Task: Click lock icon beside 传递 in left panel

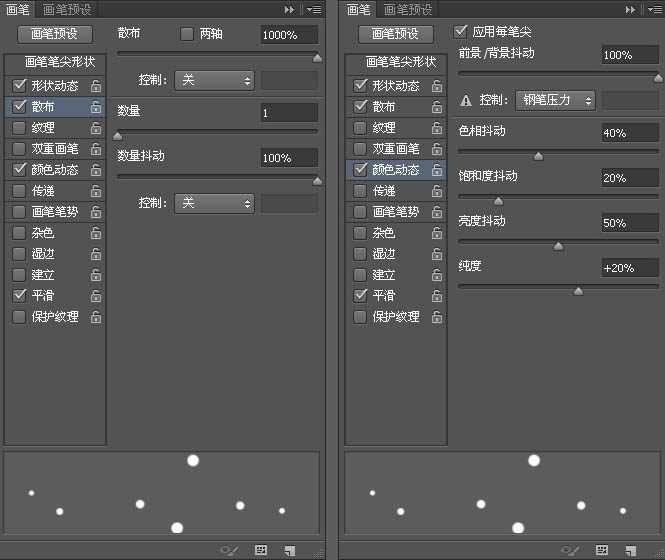Action: (x=96, y=191)
